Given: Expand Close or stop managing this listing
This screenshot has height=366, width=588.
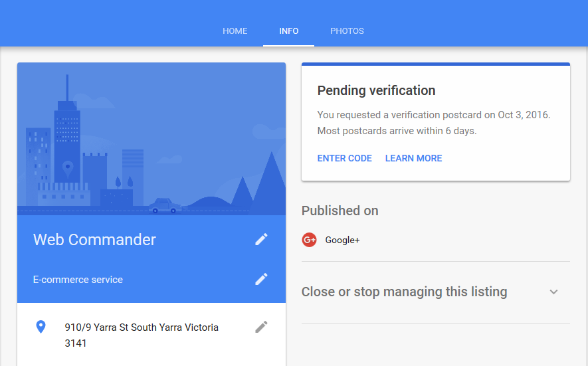Looking at the screenshot, I should coord(553,292).
